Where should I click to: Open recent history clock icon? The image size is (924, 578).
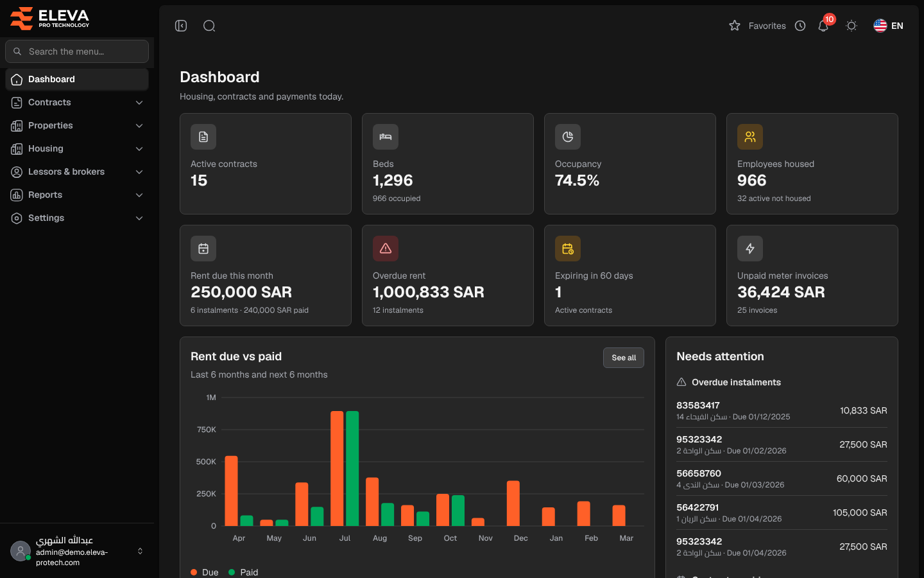point(800,26)
